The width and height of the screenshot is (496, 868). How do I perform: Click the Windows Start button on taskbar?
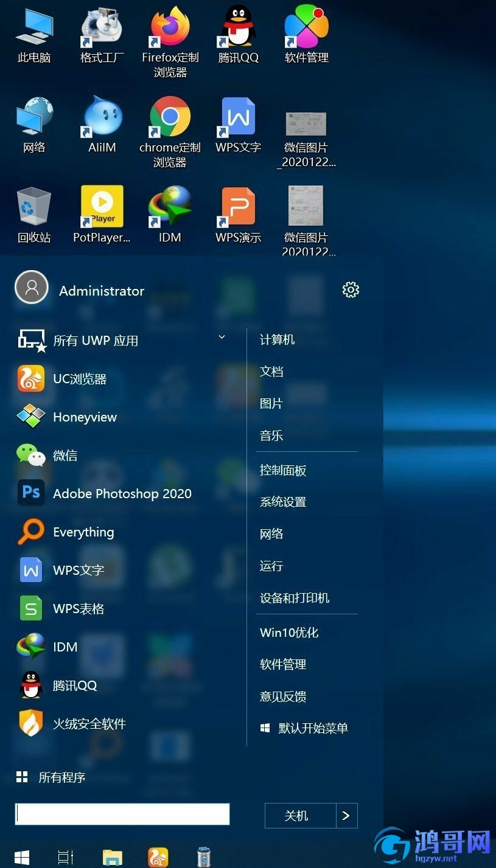[22, 857]
